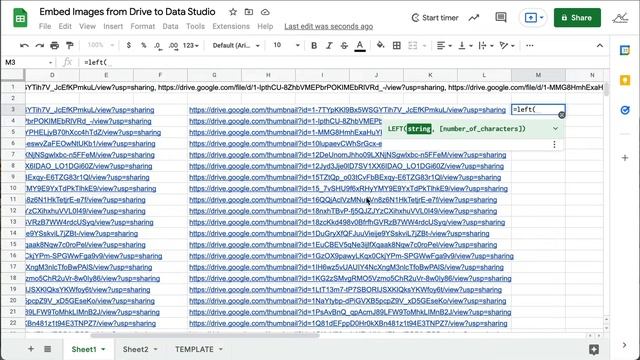Open the Explore button

(594, 349)
